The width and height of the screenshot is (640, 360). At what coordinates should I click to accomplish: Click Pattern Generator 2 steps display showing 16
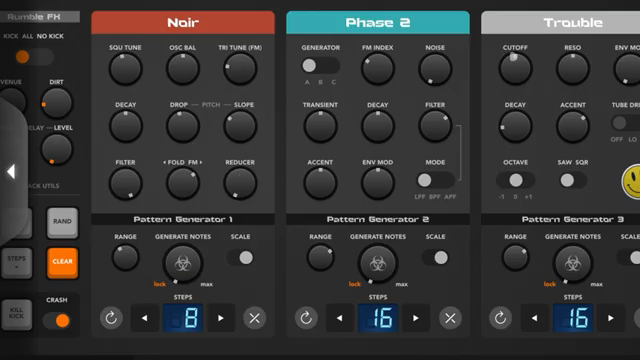tap(378, 318)
